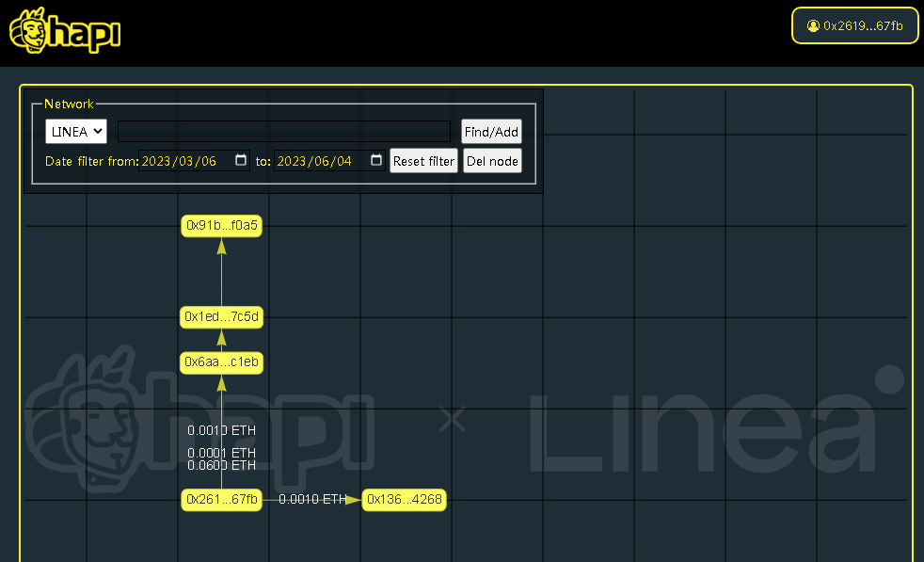Select graph node 0x91b...f0a5
Viewport: 924px width, 562px height.
pyautogui.click(x=221, y=225)
